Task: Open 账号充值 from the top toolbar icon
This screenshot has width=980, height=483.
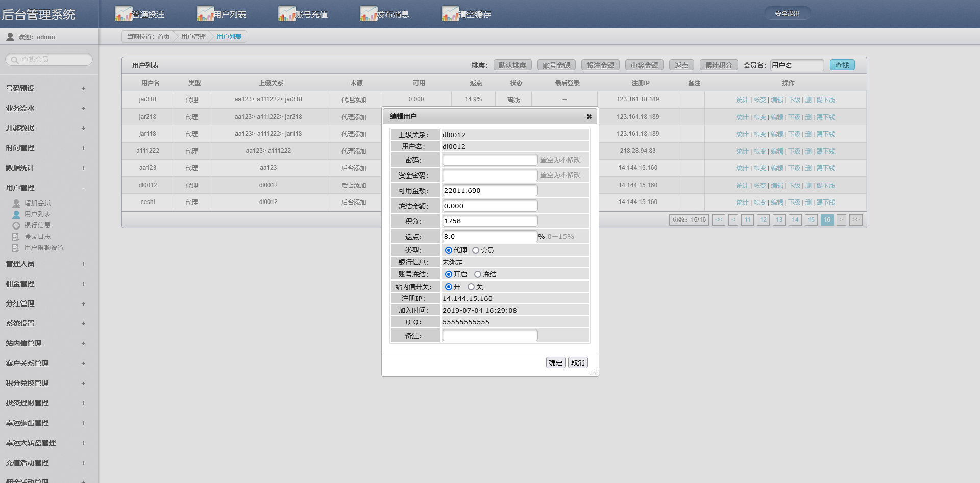Action: (287, 14)
